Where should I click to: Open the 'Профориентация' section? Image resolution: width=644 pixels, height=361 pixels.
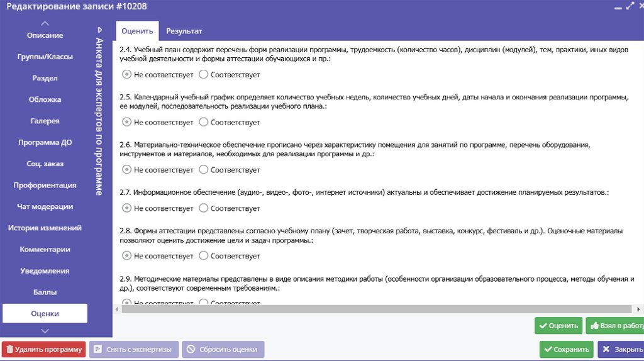pos(45,186)
